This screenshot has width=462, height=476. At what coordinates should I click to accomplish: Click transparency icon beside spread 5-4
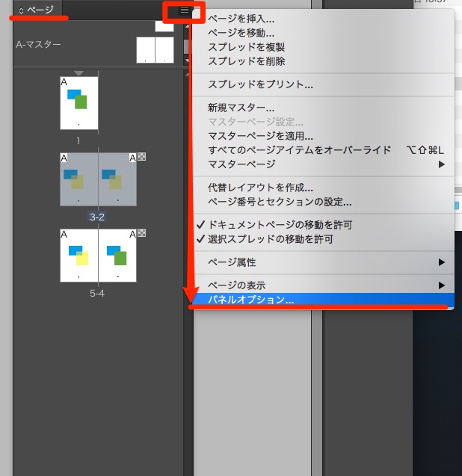(x=141, y=233)
